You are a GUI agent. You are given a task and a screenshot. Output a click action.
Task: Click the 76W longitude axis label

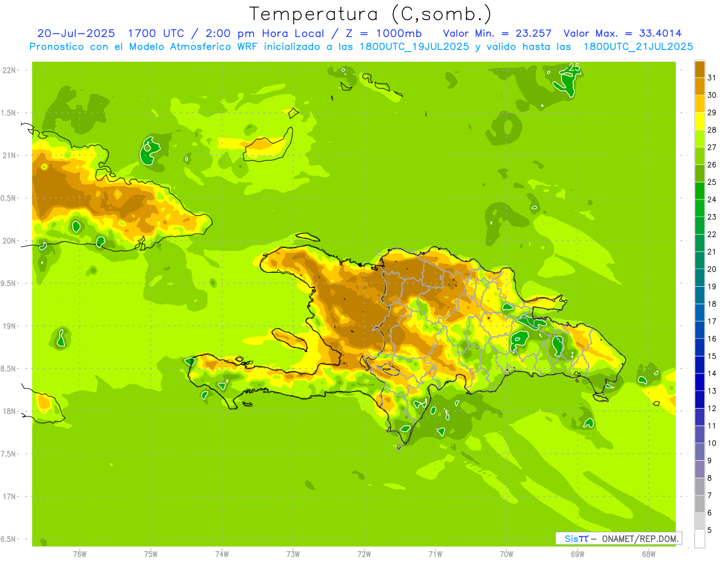79,554
